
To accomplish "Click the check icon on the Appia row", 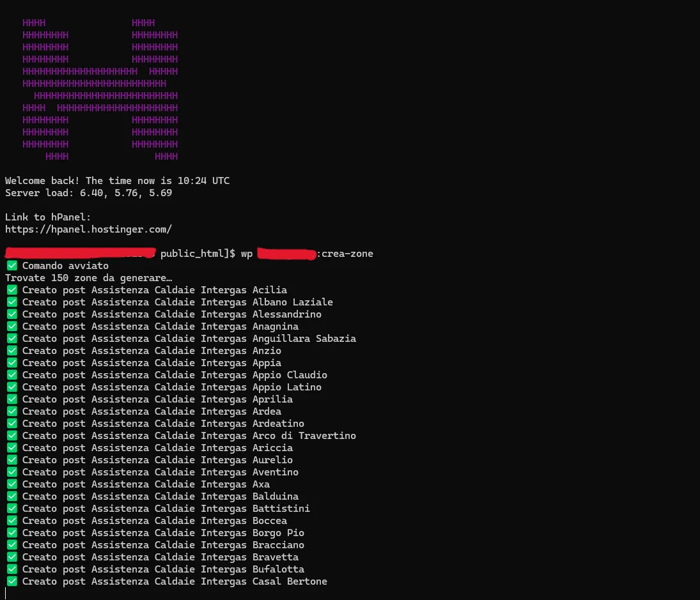I will click(12, 363).
